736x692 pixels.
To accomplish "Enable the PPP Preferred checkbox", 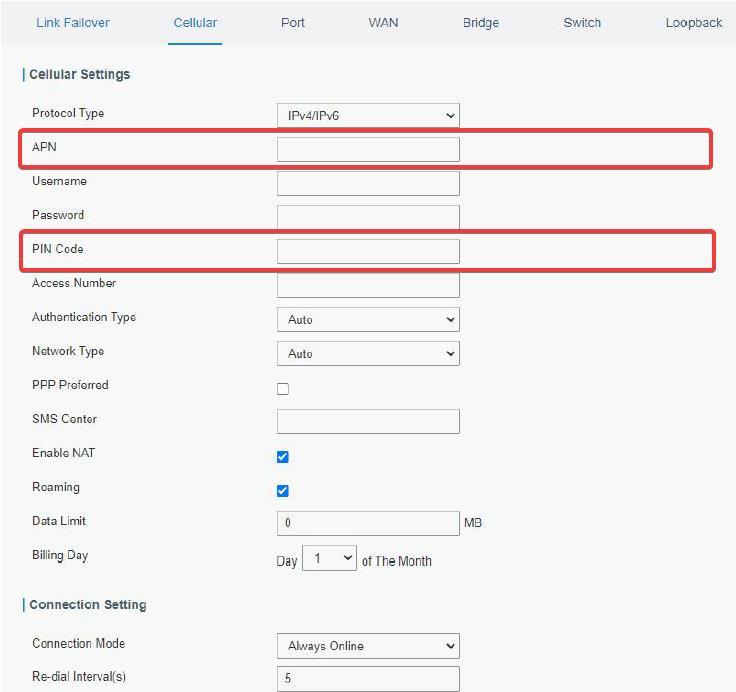I will tap(283, 389).
